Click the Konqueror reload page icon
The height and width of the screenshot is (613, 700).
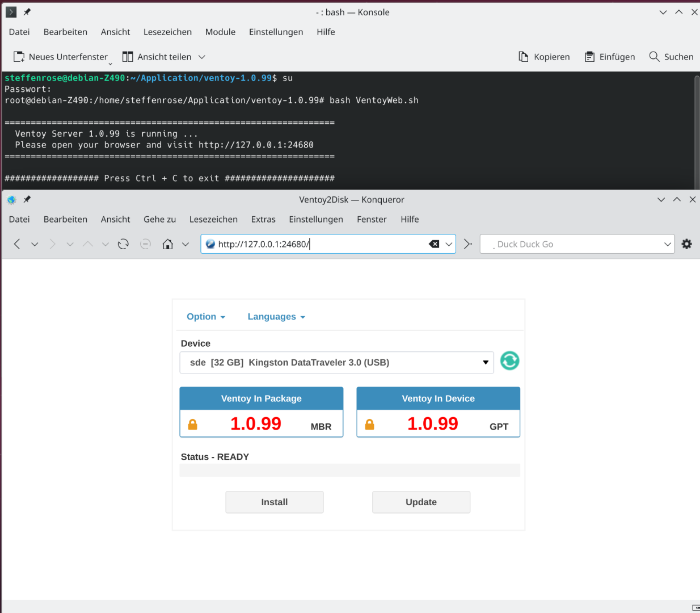coord(123,244)
